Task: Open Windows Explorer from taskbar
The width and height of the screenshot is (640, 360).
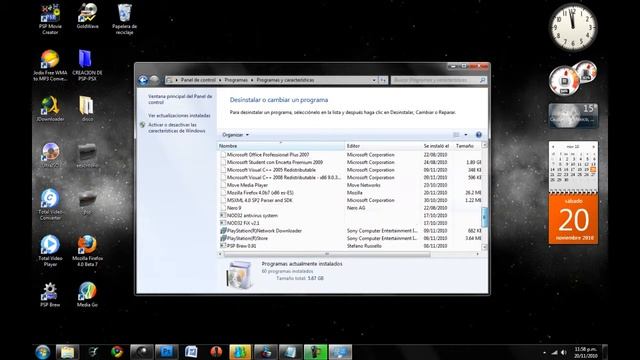Action: 67,352
